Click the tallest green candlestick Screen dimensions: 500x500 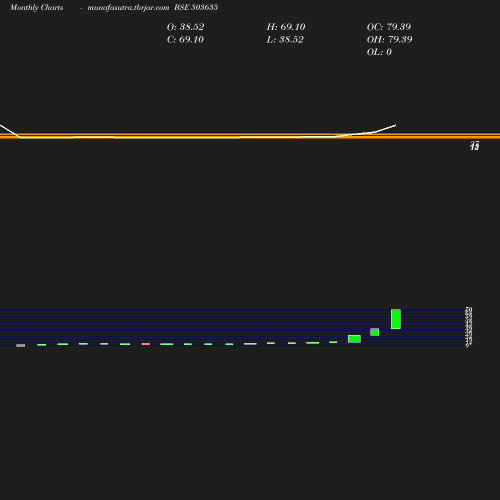pos(396,319)
